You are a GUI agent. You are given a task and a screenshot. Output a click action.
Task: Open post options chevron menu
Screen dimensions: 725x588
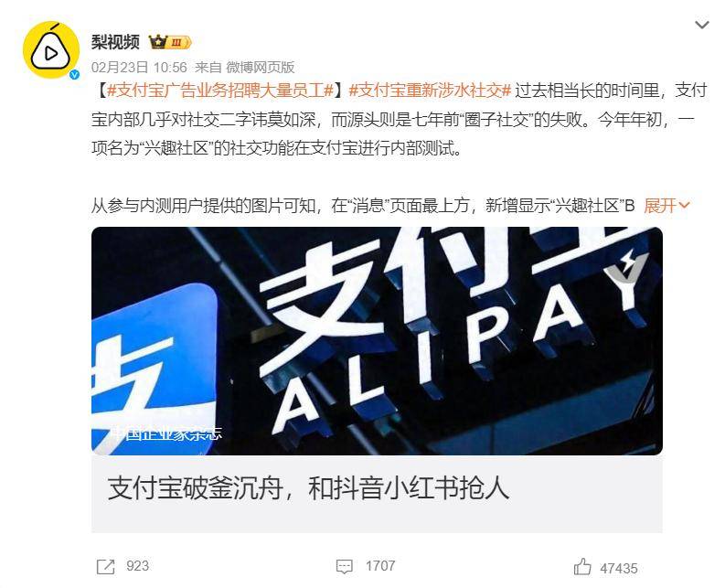(x=702, y=25)
